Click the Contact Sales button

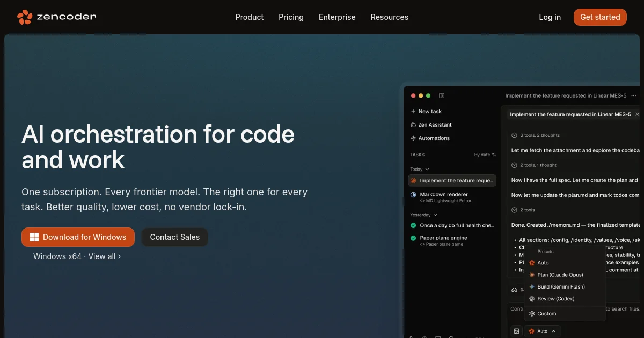point(174,237)
